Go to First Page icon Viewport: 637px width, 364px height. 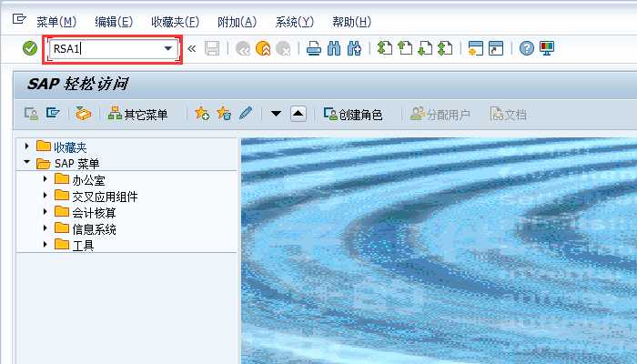click(385, 49)
